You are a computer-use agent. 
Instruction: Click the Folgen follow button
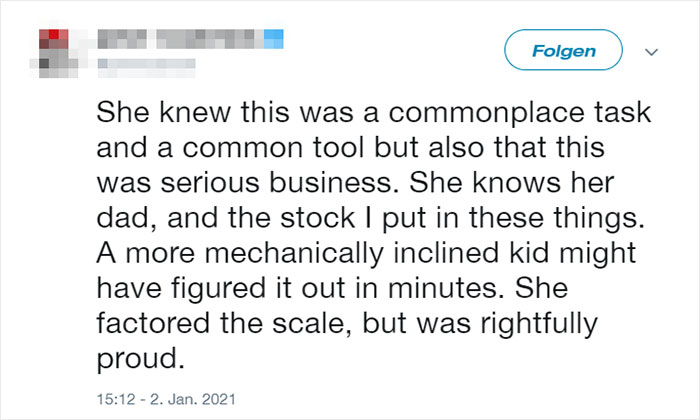click(x=564, y=50)
